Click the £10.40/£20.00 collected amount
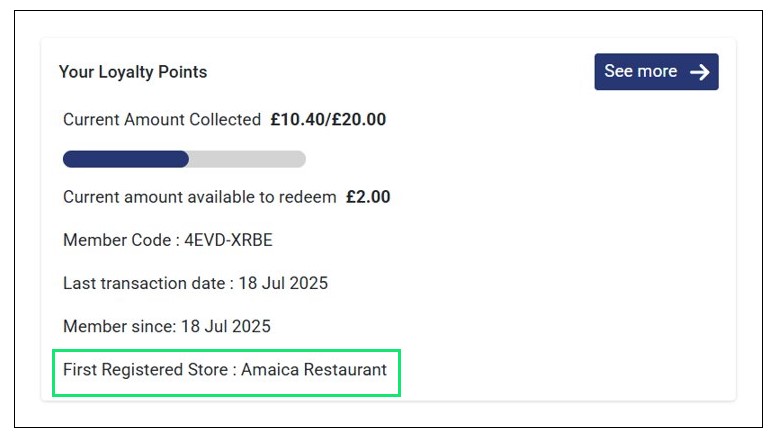 click(x=328, y=120)
